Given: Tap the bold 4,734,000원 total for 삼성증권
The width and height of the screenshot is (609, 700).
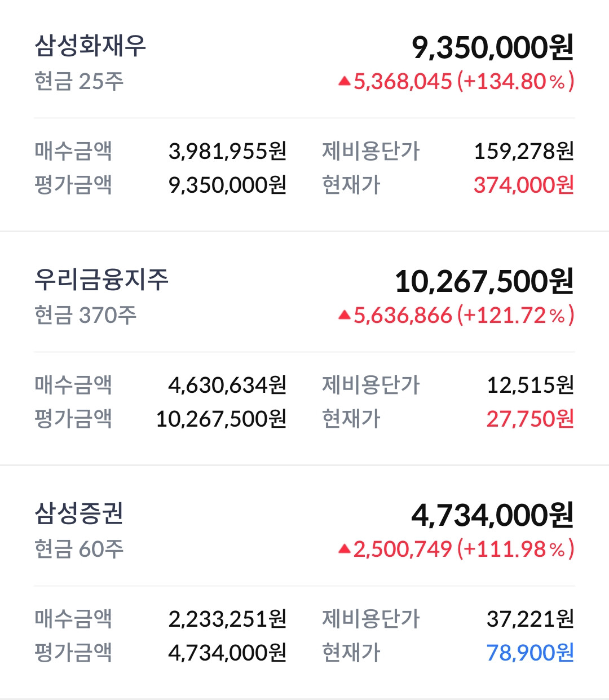Looking at the screenshot, I should [x=492, y=515].
